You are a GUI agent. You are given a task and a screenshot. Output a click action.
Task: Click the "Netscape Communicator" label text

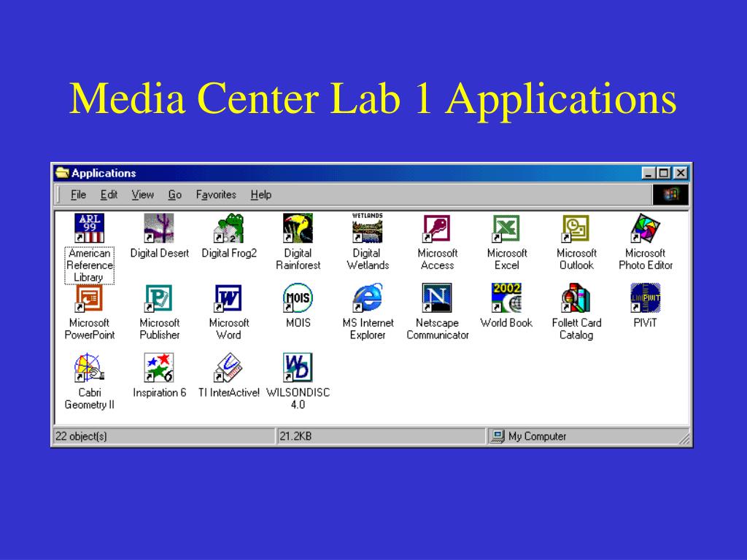pyautogui.click(x=438, y=329)
